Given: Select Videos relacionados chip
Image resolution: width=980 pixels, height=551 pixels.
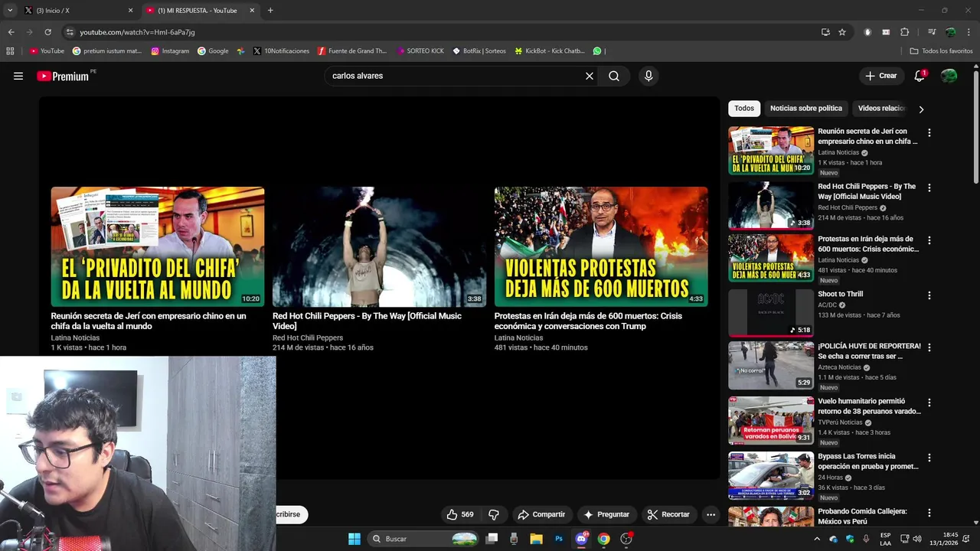Looking at the screenshot, I should [882, 108].
